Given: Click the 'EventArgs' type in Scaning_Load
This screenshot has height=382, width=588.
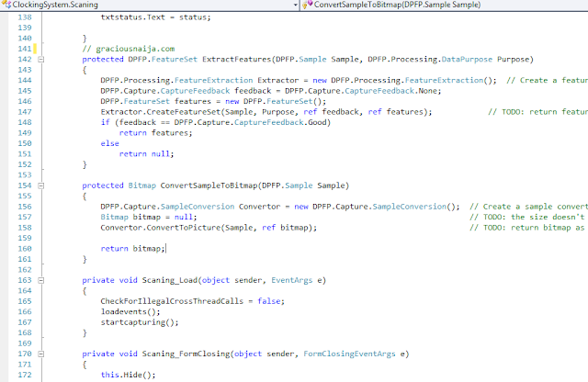Looking at the screenshot, I should click(292, 280).
